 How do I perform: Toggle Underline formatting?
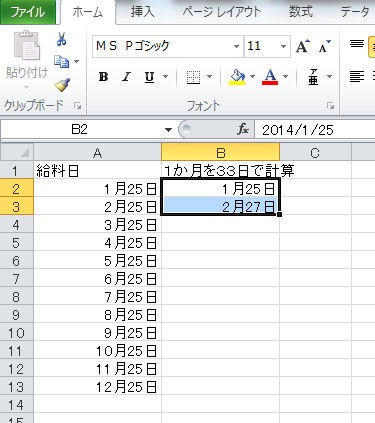coord(149,77)
